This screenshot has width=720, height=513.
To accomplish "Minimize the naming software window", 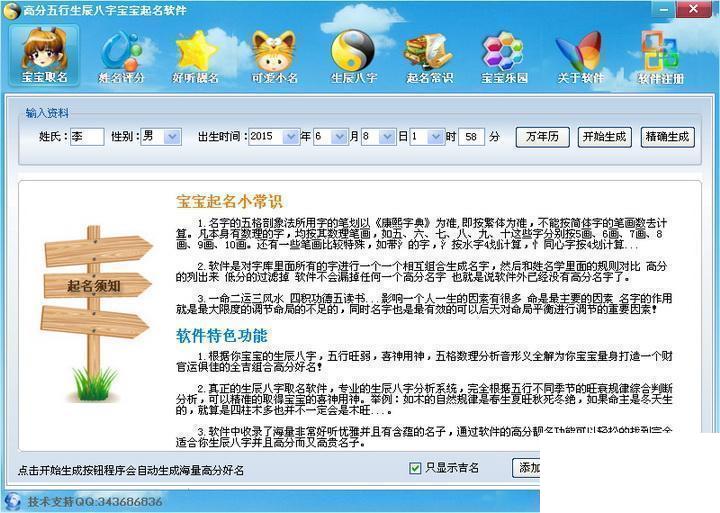I will [x=664, y=10].
